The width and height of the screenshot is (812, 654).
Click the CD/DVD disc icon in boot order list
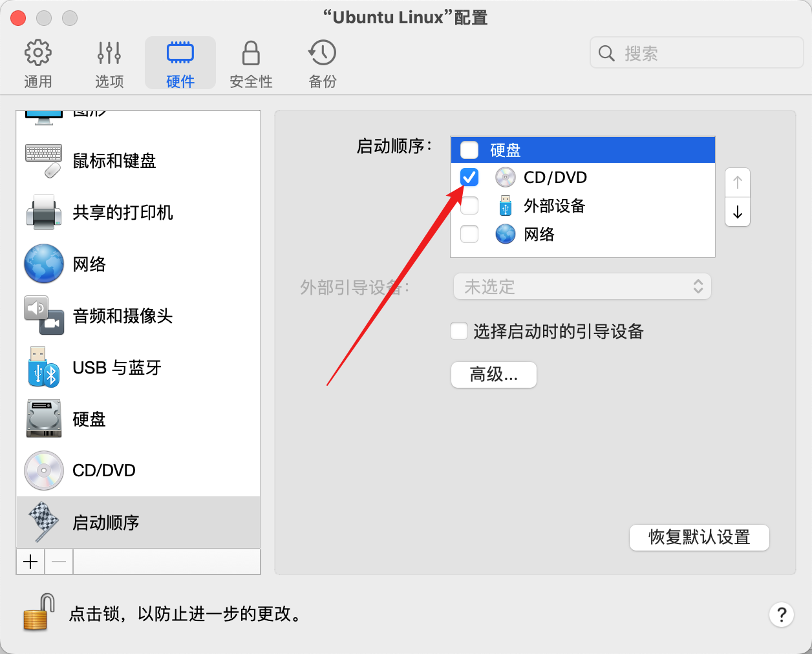pos(506,177)
